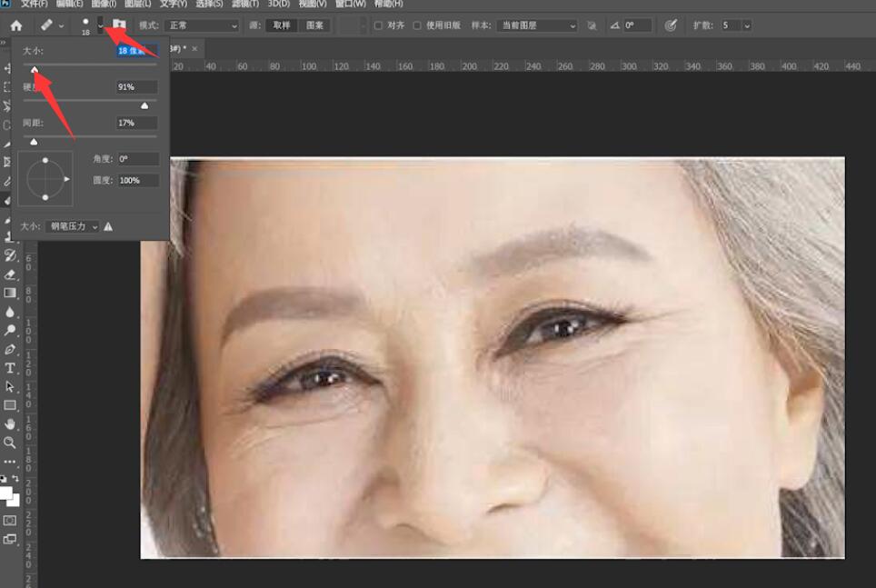Enable the 使用旧版 checkbox
876x588 pixels.
[417, 25]
